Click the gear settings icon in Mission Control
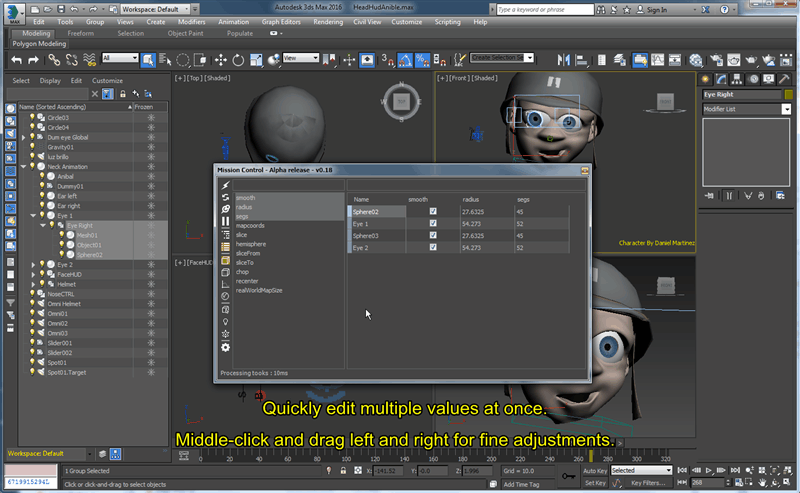The width and height of the screenshot is (800, 493). [x=226, y=348]
